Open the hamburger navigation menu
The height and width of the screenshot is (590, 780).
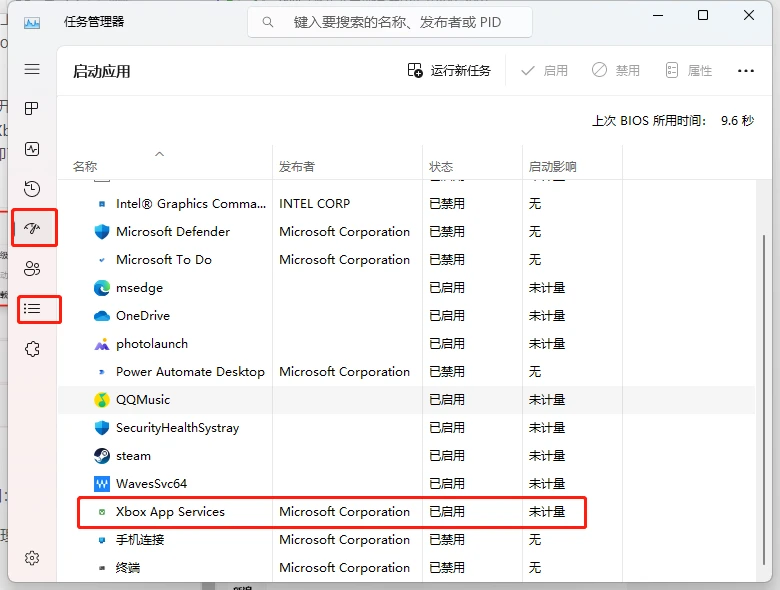pyautogui.click(x=32, y=69)
